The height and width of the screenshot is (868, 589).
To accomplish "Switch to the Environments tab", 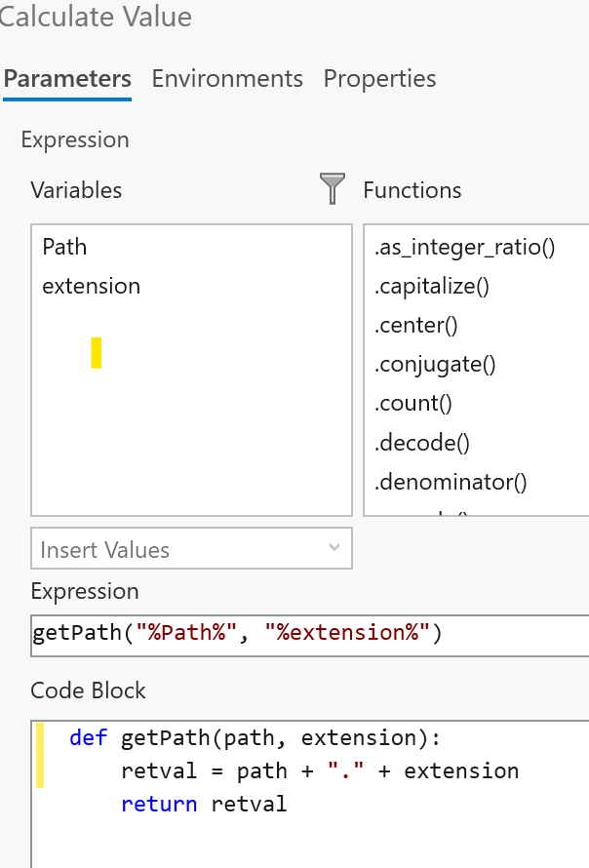I will click(227, 79).
